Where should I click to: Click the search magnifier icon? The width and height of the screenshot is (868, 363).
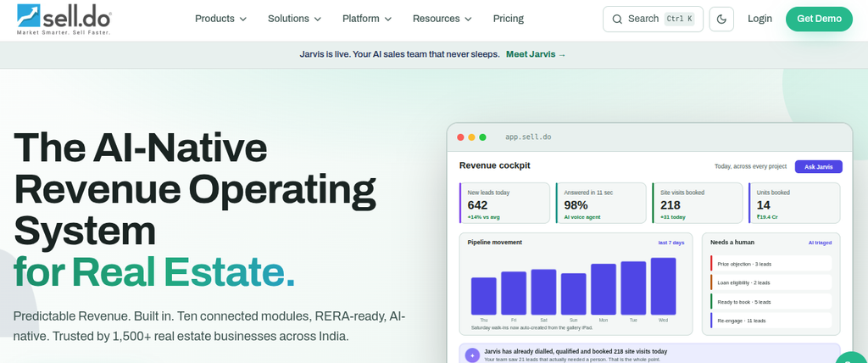(x=617, y=19)
